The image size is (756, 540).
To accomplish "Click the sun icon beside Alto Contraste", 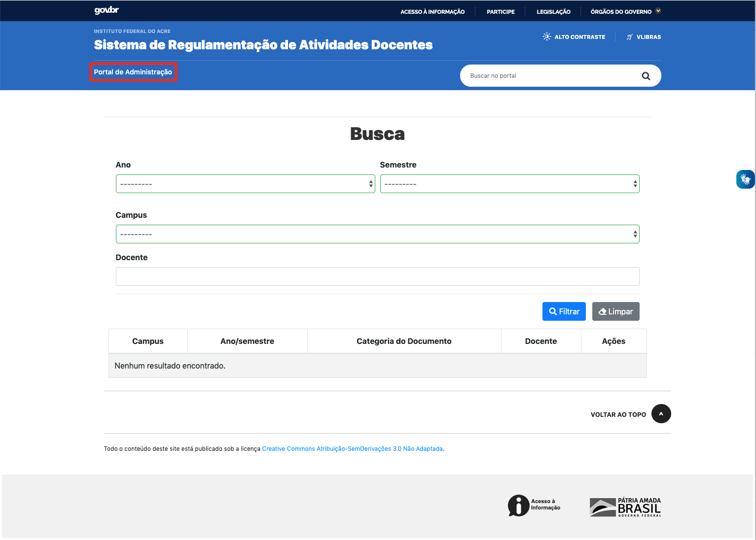I will tap(546, 36).
